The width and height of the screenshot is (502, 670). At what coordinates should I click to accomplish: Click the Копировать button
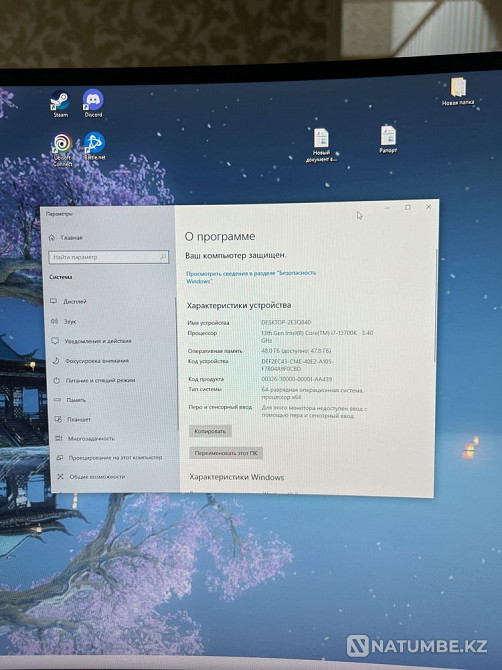pyautogui.click(x=210, y=431)
